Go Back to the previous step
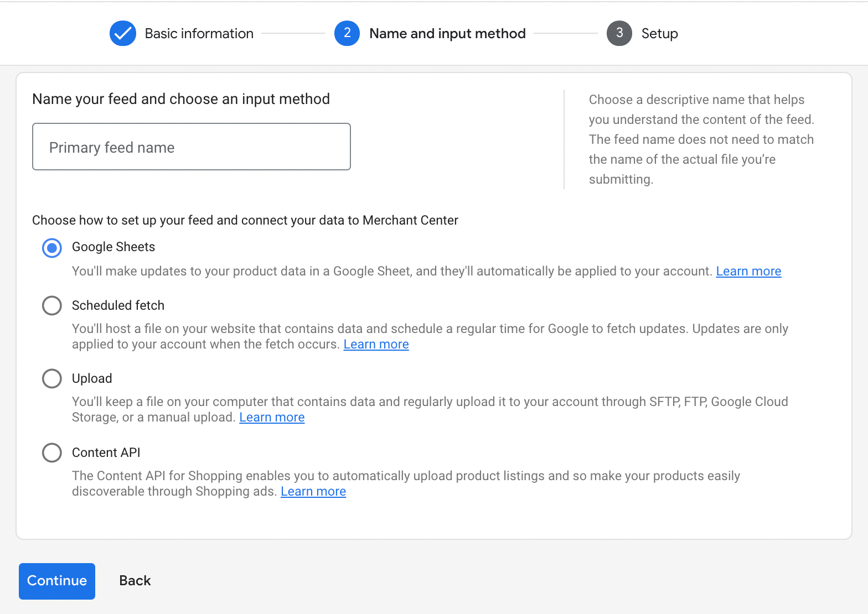This screenshot has width=868, height=614. (x=135, y=580)
